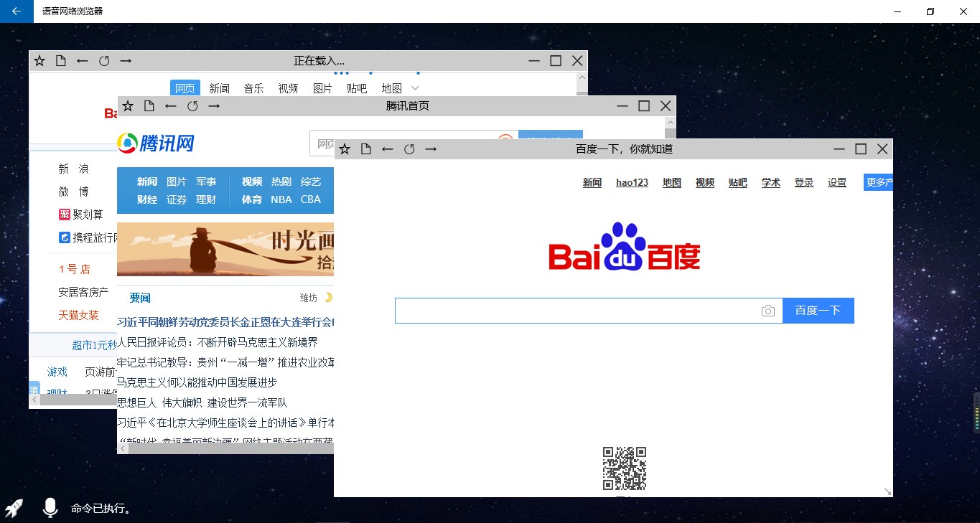980x523 pixels.
Task: Click 登录 link on Baidu page
Action: coord(804,183)
